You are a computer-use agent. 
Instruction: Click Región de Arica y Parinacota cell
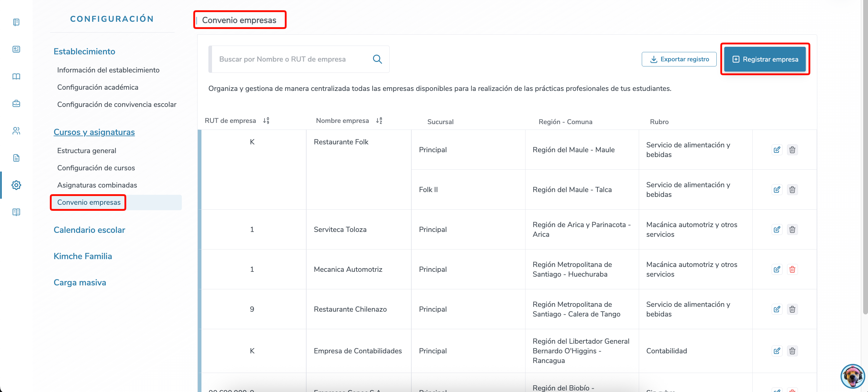(582, 230)
